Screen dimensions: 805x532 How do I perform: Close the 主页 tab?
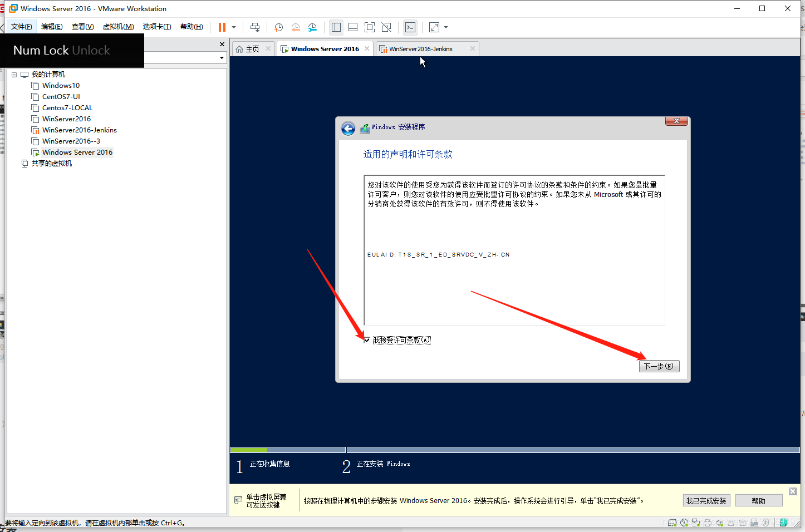[x=268, y=49]
